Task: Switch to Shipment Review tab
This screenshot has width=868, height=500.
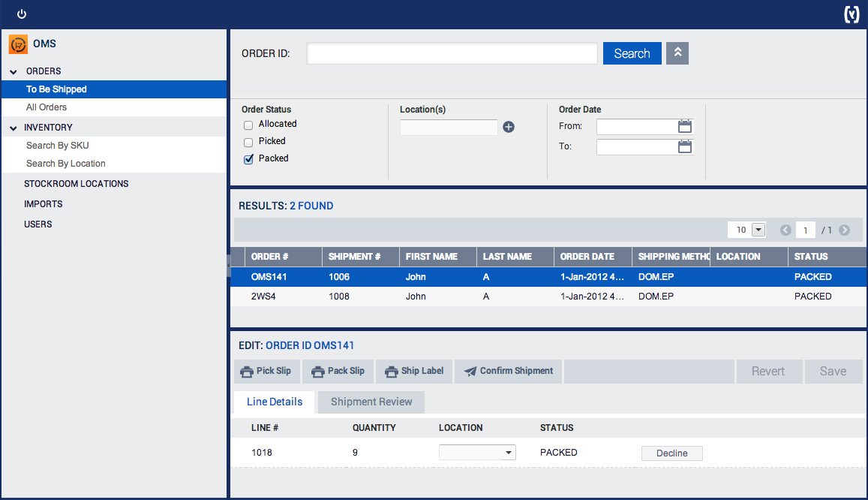Action: coord(371,402)
